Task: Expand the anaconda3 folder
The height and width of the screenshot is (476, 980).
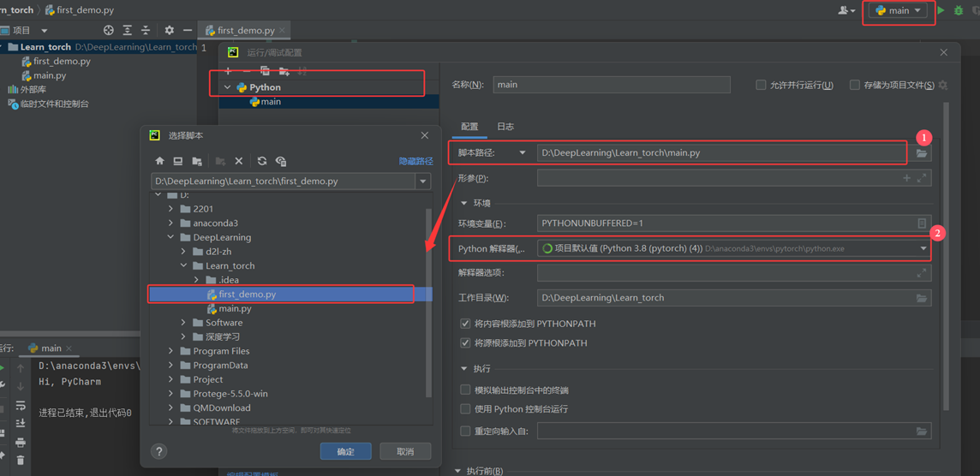Action: (x=171, y=223)
